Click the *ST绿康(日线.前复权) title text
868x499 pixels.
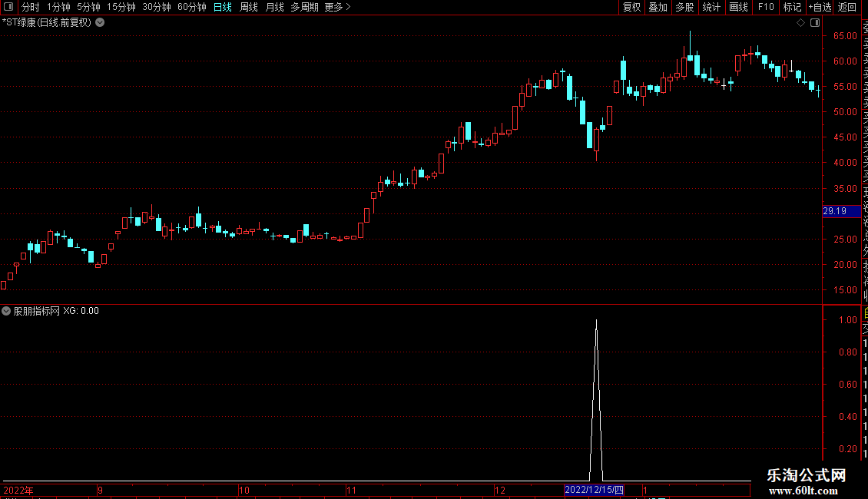(47, 23)
